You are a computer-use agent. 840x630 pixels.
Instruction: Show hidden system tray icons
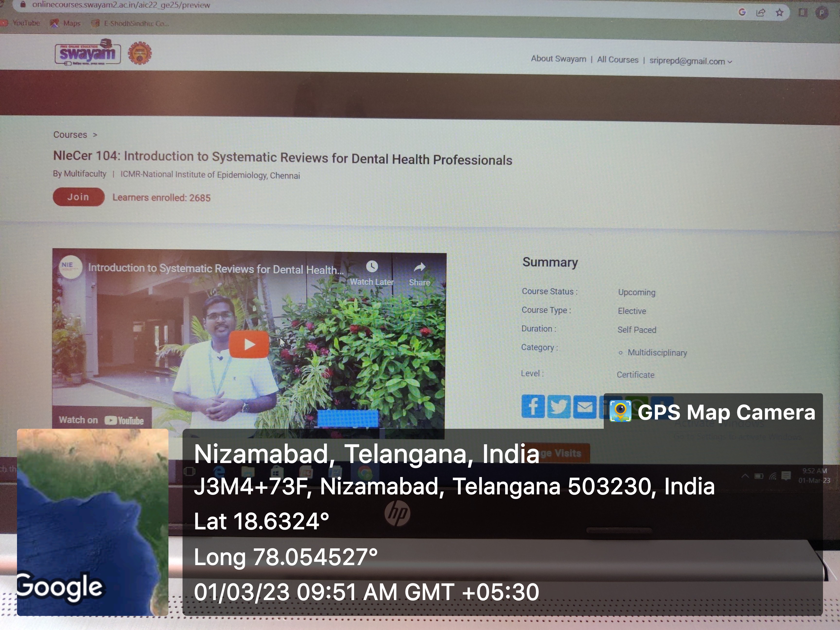[745, 475]
